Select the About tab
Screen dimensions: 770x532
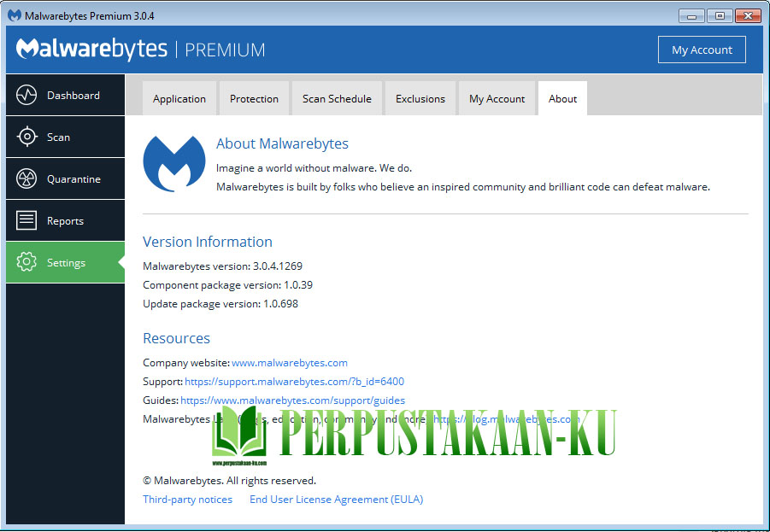563,99
